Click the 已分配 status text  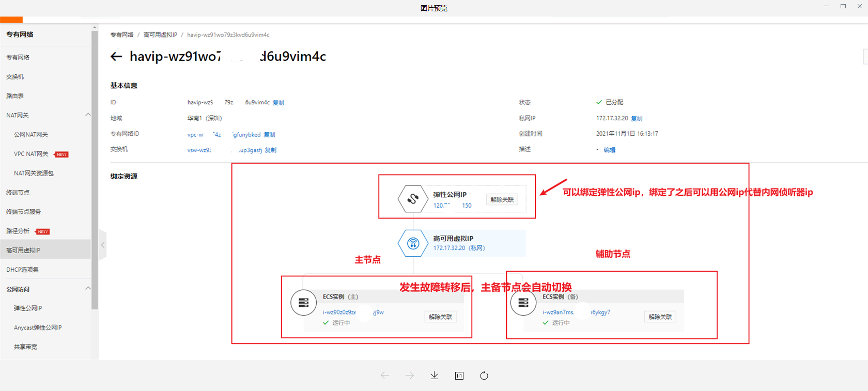(614, 102)
